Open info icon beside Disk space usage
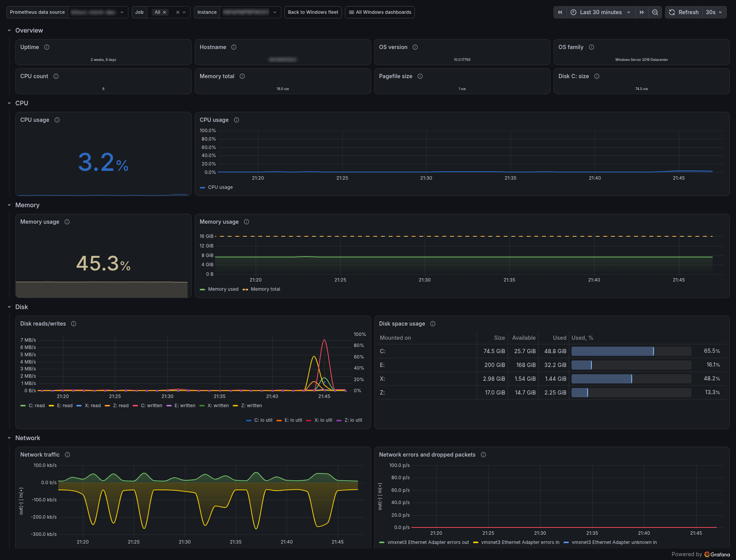The image size is (736, 560). pos(433,324)
